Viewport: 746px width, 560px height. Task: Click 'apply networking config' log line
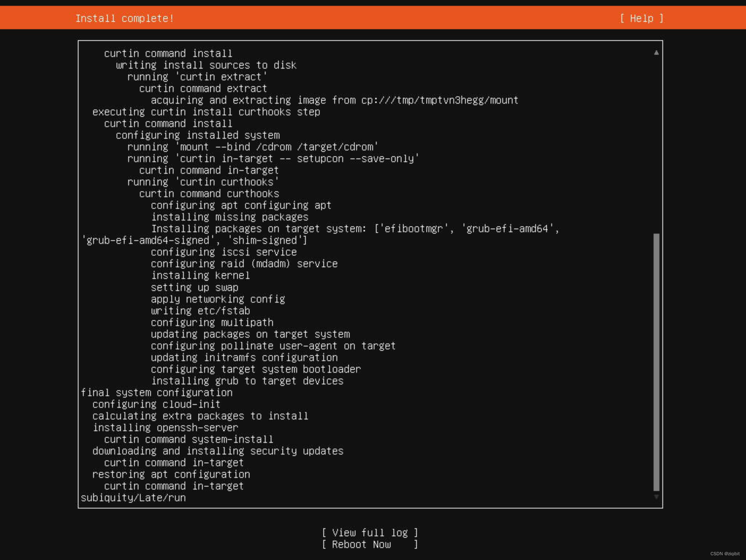click(218, 299)
